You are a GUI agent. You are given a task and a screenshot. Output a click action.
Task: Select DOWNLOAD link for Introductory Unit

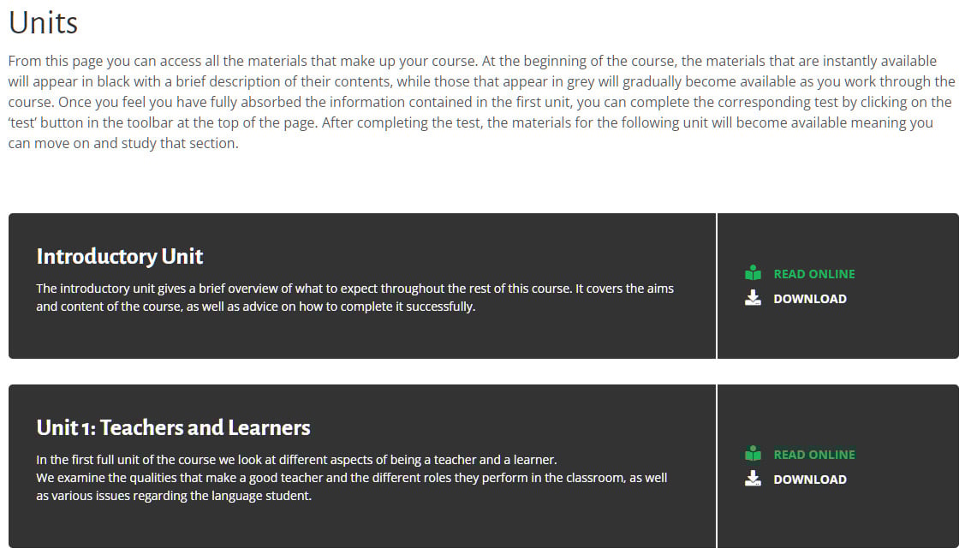809,299
